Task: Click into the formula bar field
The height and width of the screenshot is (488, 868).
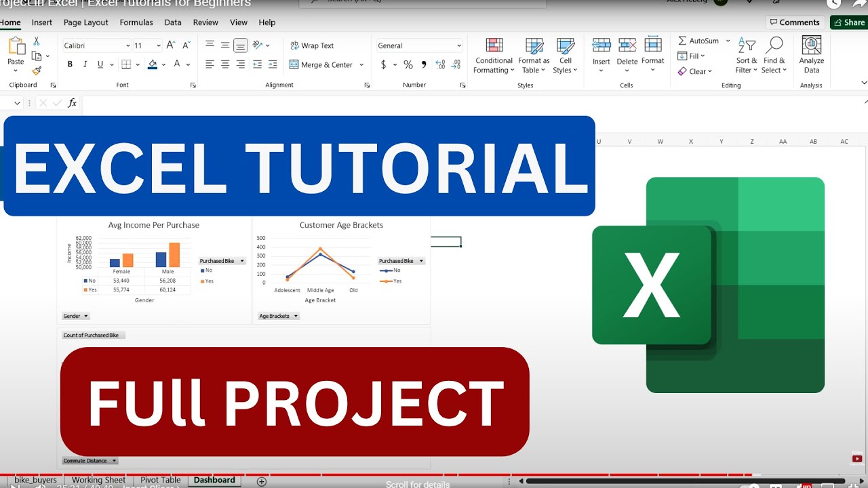Action: 471,103
